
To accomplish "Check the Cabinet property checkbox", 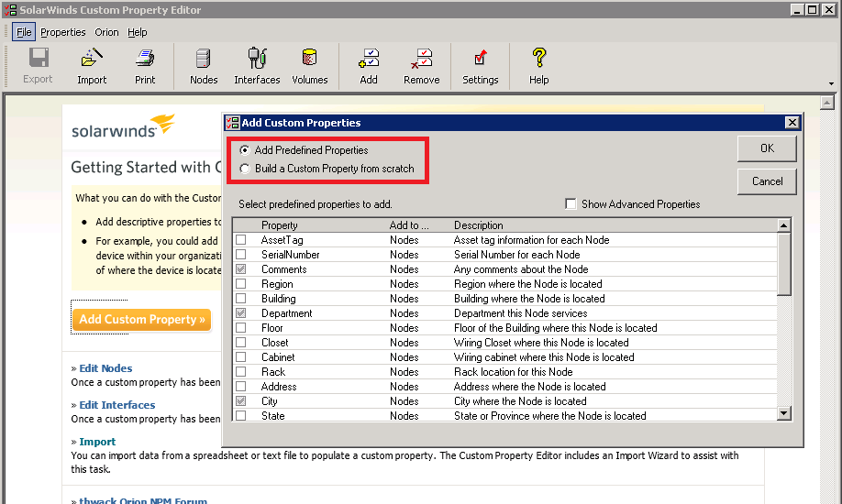I will point(241,357).
